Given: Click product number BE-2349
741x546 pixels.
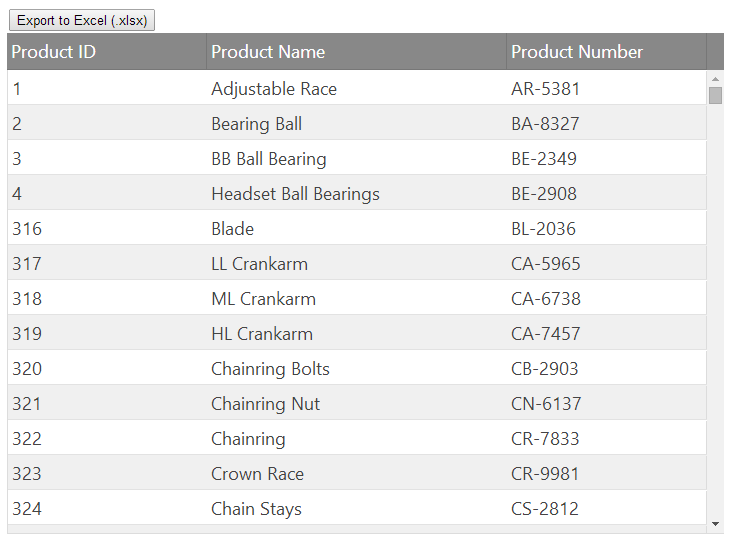Looking at the screenshot, I should pos(544,159).
